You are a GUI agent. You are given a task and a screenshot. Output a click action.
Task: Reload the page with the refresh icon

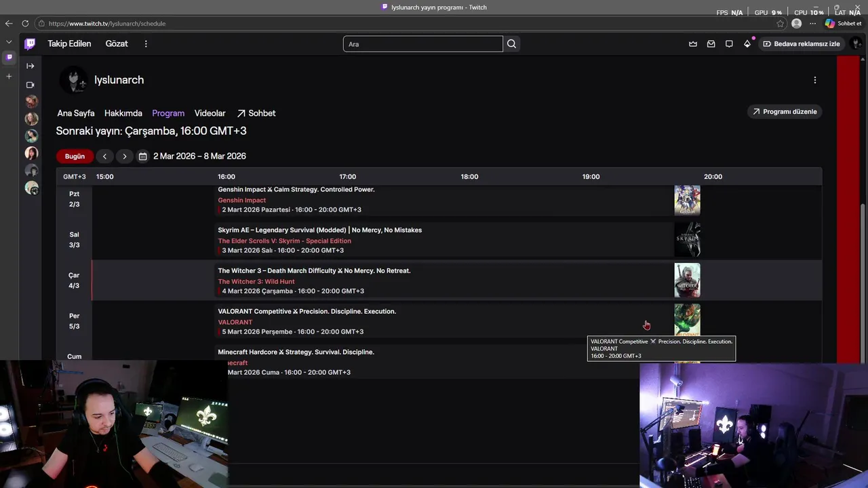[25, 24]
